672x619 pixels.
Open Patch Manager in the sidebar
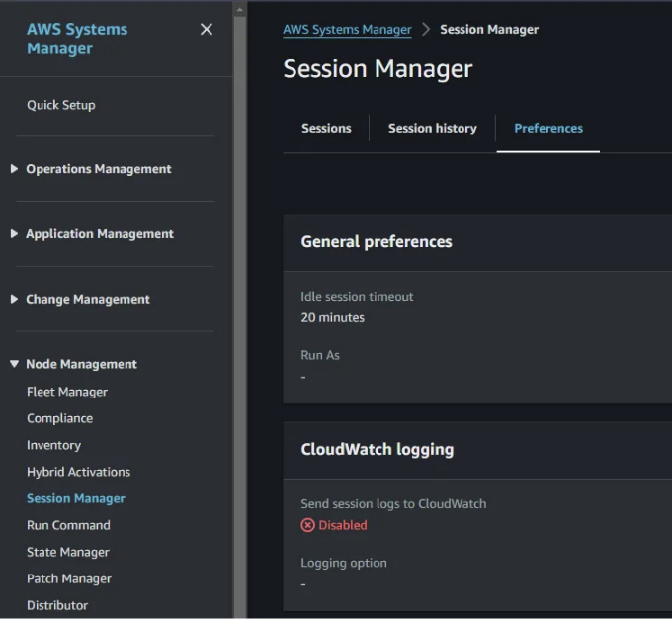click(x=69, y=578)
